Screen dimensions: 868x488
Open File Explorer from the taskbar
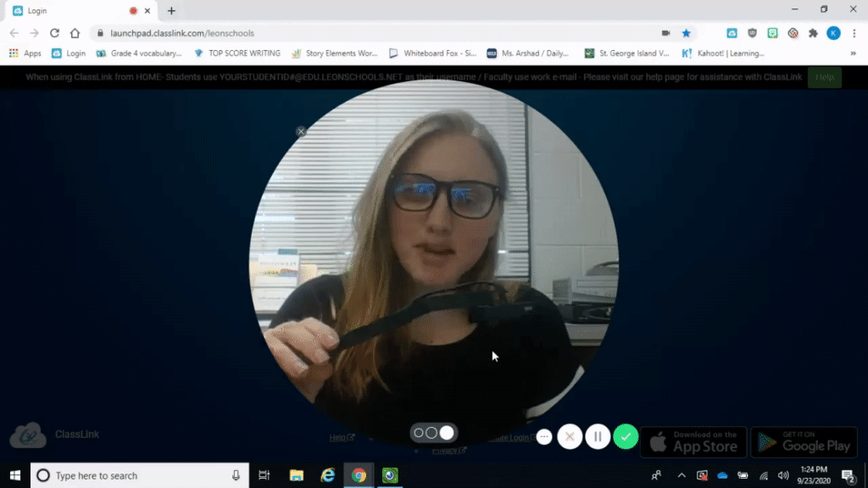(x=297, y=475)
